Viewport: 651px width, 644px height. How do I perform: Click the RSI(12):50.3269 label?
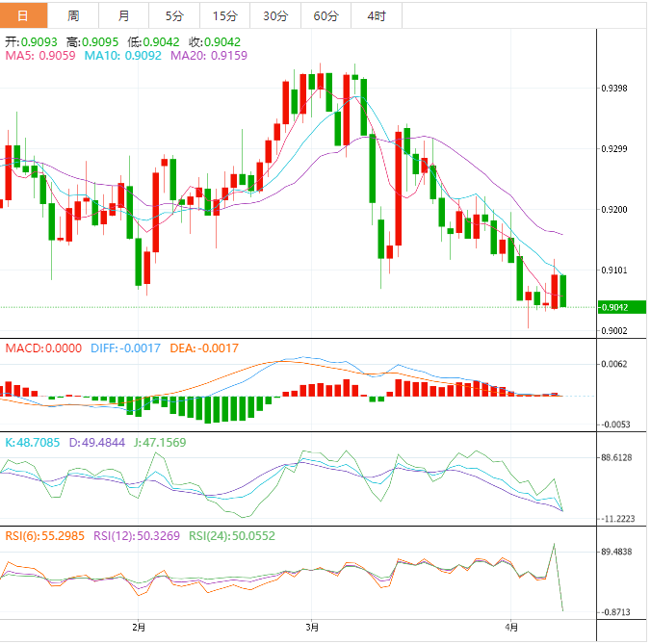137,535
